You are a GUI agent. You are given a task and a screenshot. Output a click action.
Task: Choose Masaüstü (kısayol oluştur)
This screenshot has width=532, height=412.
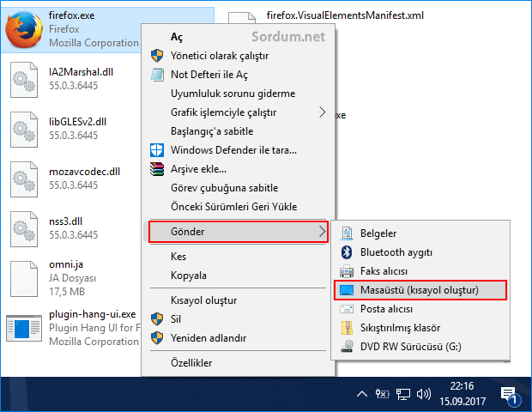420,290
